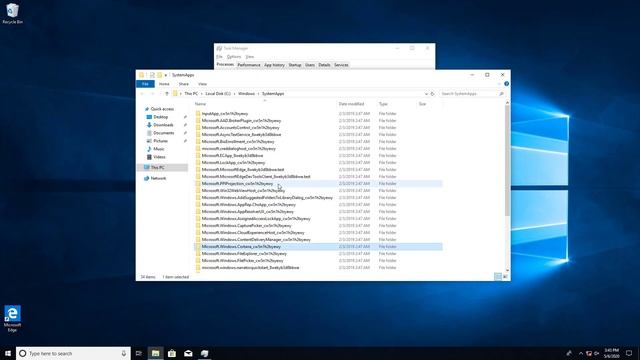This screenshot has width=640, height=360.
Task: Switch to App history tab in Task Manager
Action: [x=274, y=65]
